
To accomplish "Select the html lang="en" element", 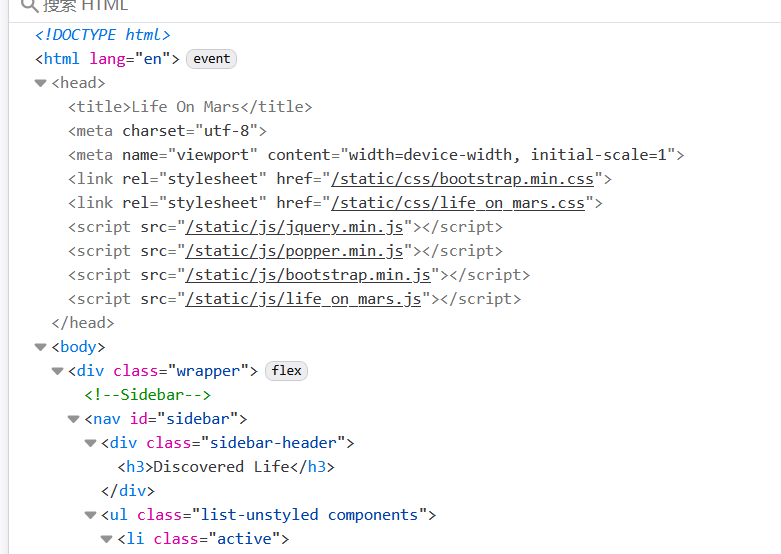I will 107,59.
